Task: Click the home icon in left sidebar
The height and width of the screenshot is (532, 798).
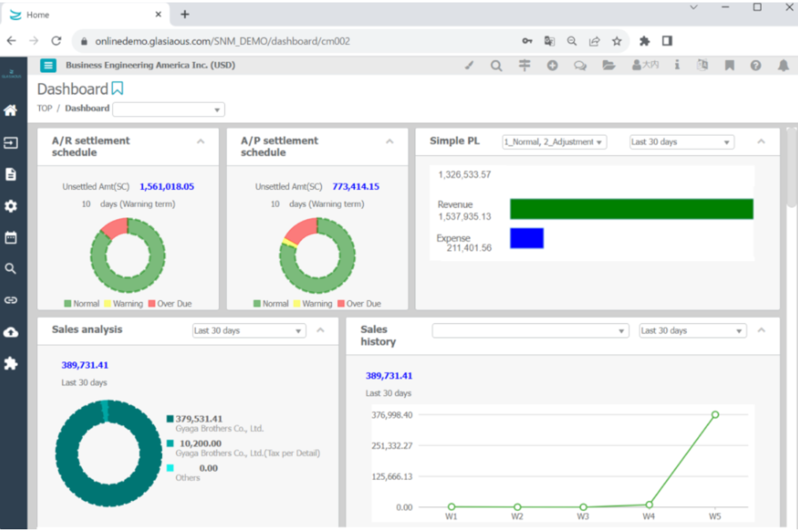Action: (x=11, y=110)
